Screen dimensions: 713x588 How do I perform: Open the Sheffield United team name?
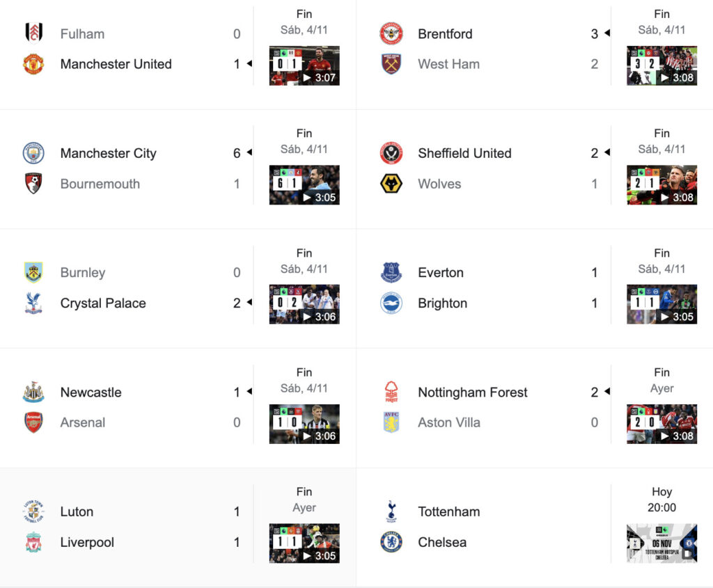(x=464, y=153)
